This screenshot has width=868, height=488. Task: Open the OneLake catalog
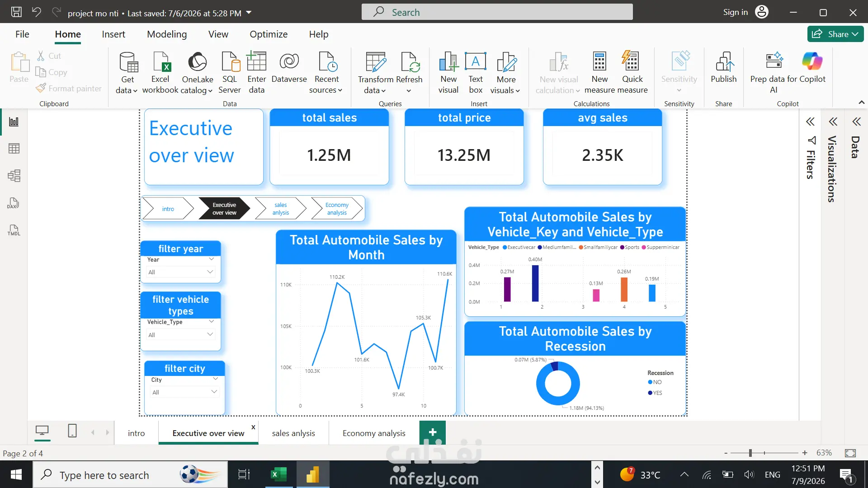tap(197, 72)
